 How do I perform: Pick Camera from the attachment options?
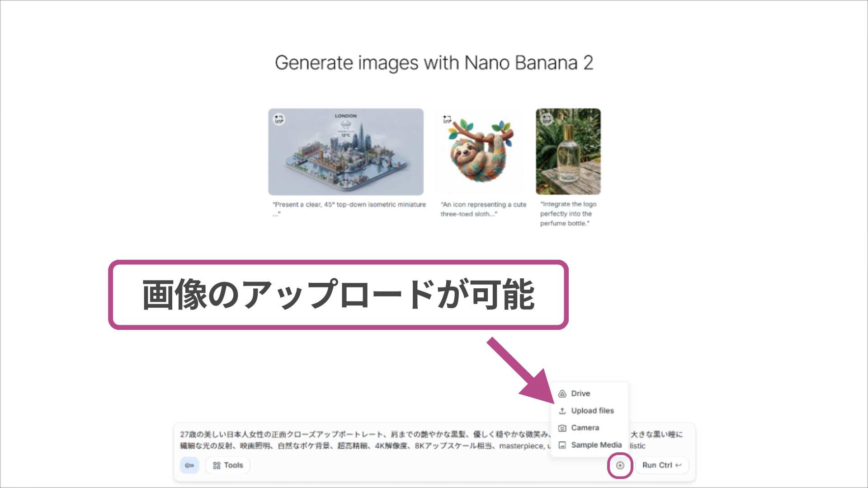click(x=585, y=427)
